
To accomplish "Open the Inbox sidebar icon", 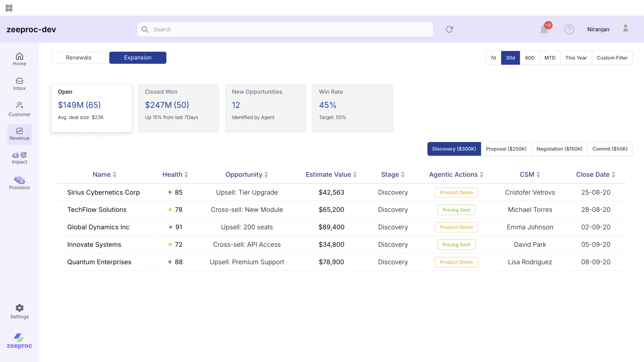I will (x=19, y=84).
